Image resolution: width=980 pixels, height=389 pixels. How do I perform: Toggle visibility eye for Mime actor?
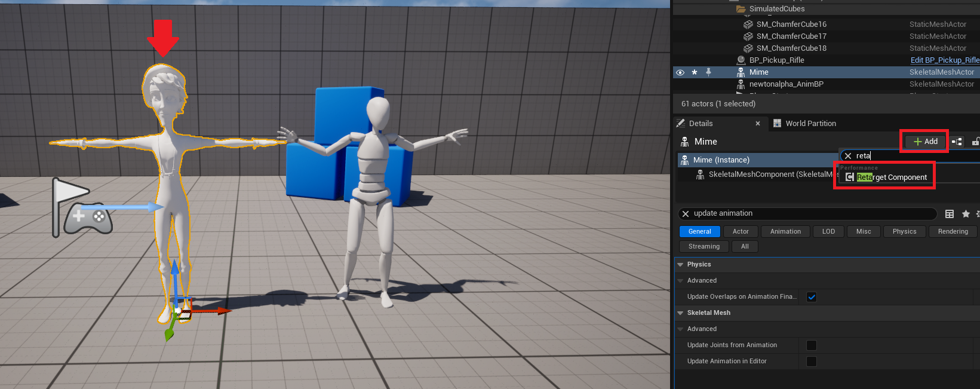[680, 72]
